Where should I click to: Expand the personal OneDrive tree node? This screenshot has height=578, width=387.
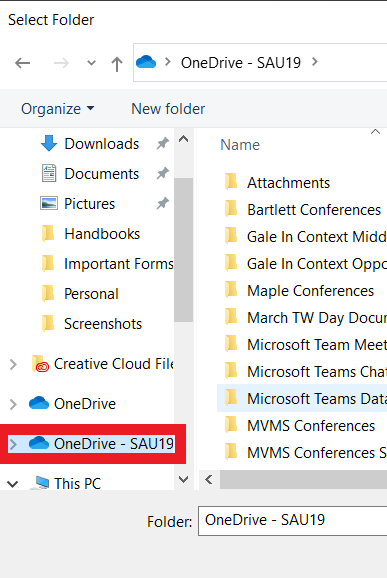click(x=13, y=404)
